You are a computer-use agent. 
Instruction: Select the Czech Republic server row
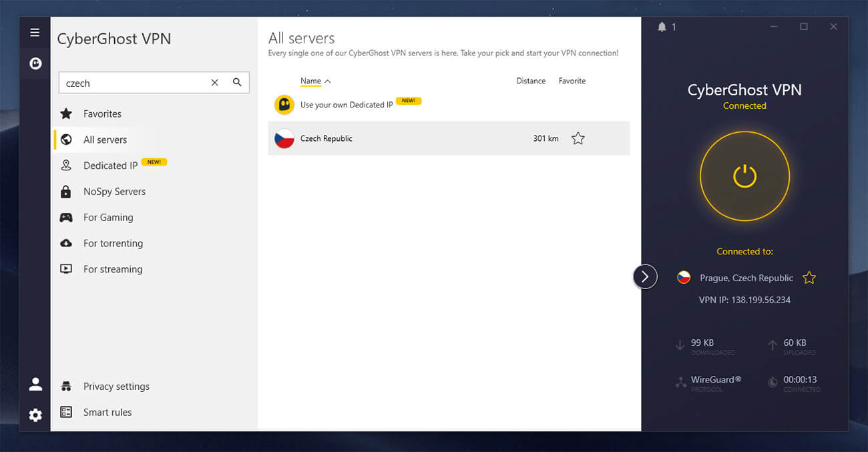[x=449, y=138]
